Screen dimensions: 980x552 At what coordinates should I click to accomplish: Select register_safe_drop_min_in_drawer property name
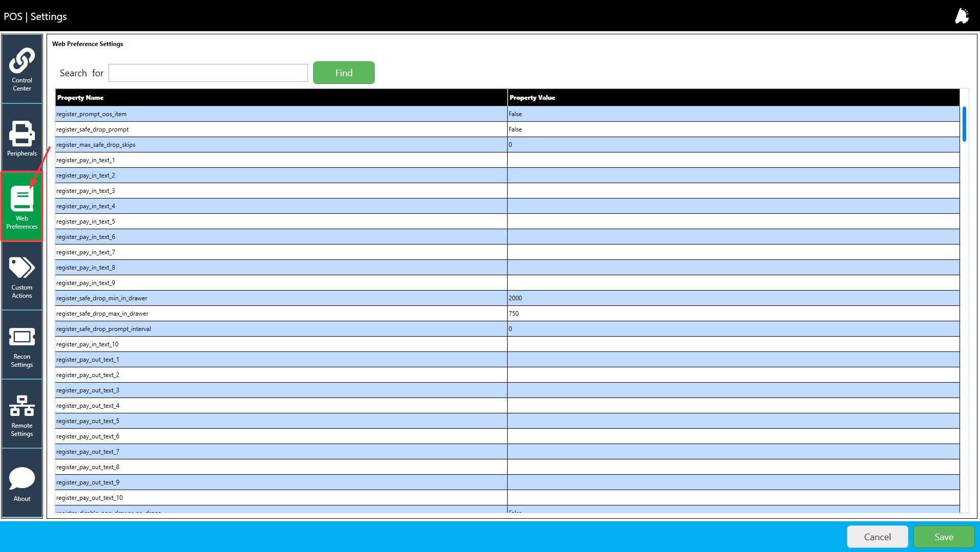(102, 298)
